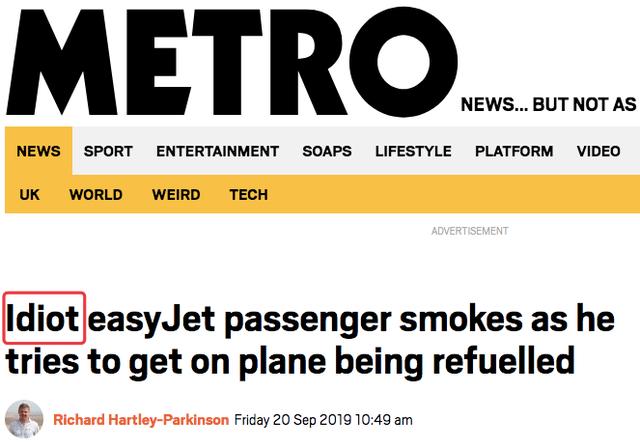The height and width of the screenshot is (448, 640).
Task: Click the author's avatar photo
Action: tap(24, 420)
